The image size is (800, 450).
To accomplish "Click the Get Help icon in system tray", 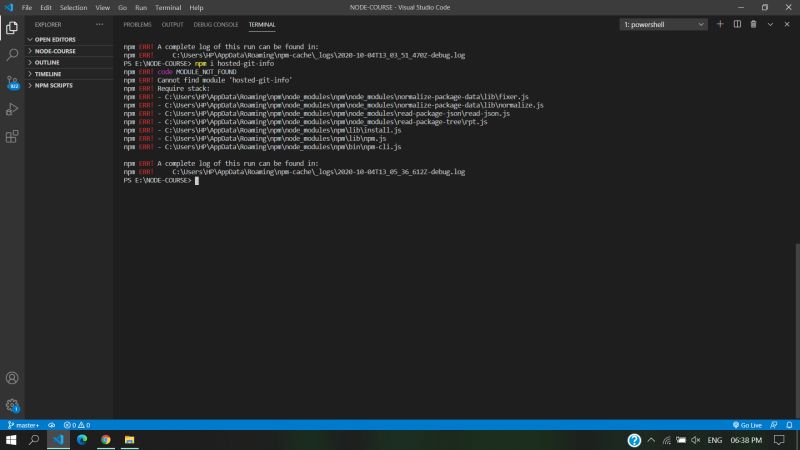I will (x=634, y=440).
